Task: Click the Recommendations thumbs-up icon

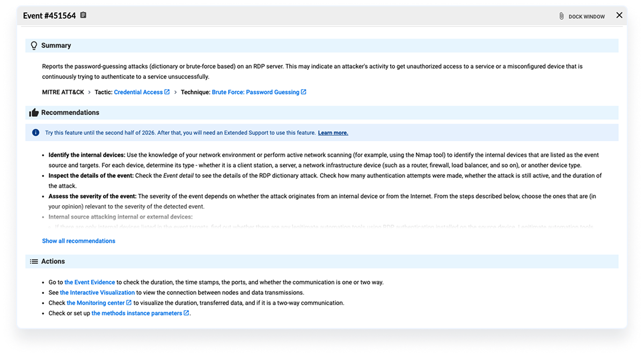Action: point(34,113)
